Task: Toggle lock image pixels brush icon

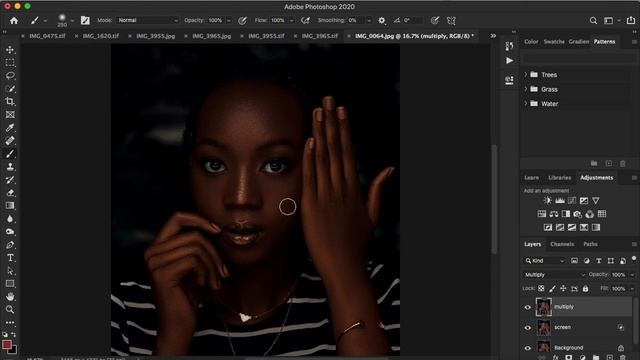Action: [x=552, y=289]
